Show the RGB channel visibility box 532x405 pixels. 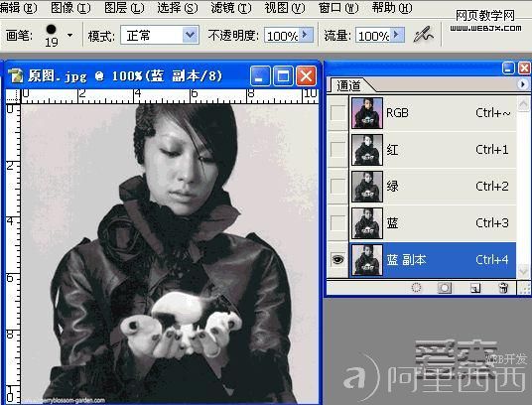pyautogui.click(x=337, y=113)
